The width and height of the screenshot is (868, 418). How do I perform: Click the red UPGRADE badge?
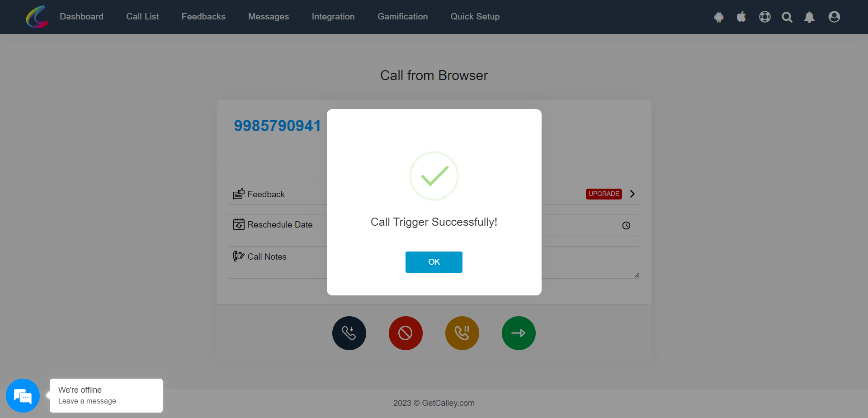coord(604,194)
